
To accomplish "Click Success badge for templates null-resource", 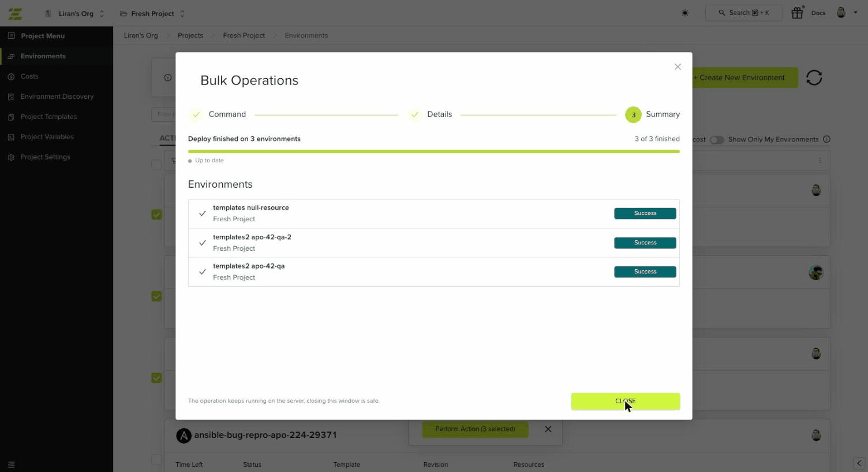I will 645,214.
